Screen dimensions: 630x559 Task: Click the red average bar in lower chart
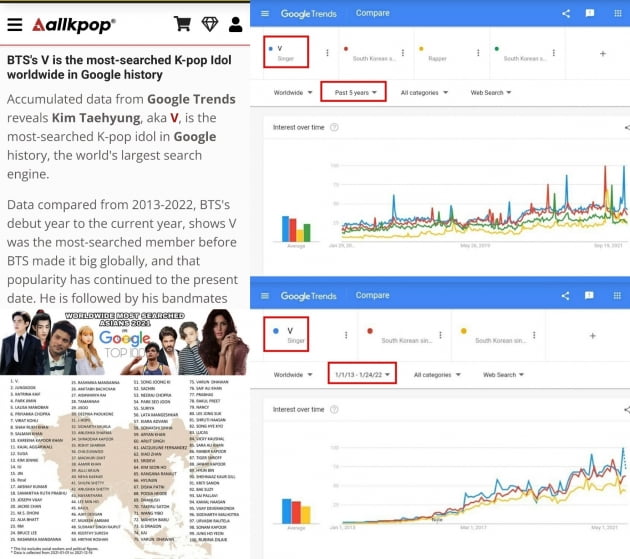296,512
